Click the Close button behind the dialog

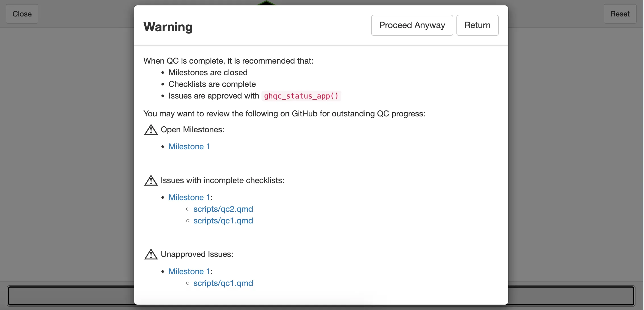tap(22, 14)
